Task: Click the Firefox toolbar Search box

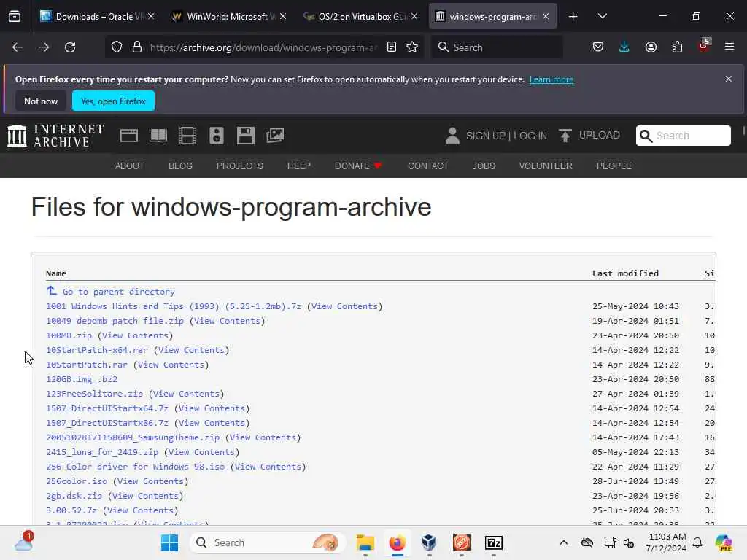Action: coord(497,47)
